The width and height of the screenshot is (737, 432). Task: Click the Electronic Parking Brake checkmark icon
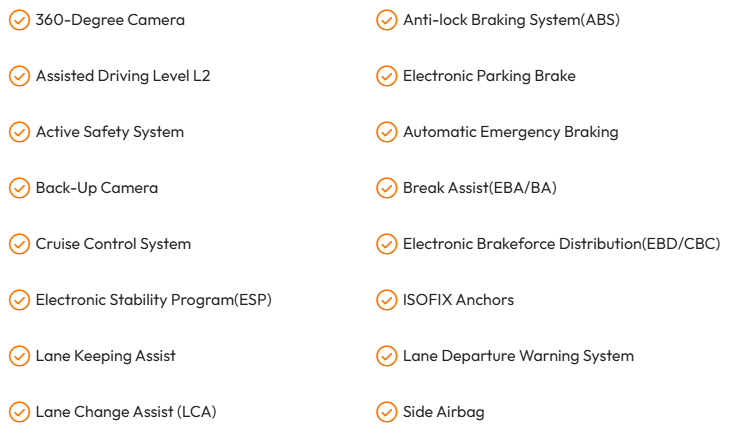click(387, 76)
